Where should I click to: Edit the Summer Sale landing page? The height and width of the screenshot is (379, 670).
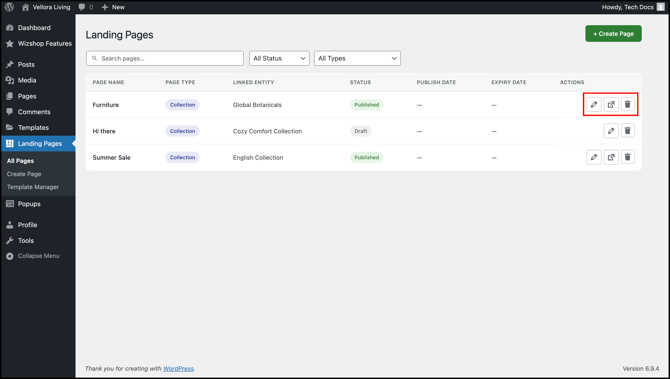(x=594, y=157)
